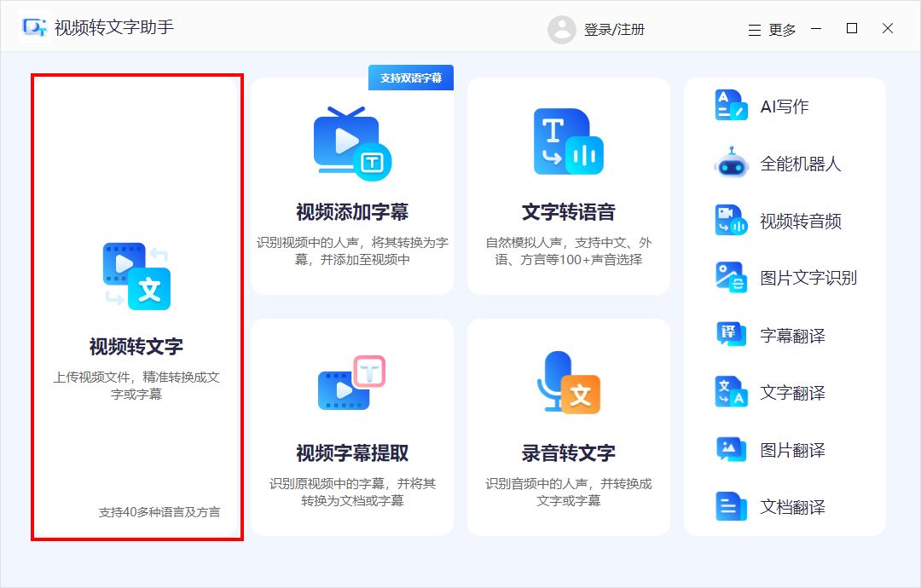Click the 视频转文字助手 window title
This screenshot has width=921, height=588.
[114, 27]
